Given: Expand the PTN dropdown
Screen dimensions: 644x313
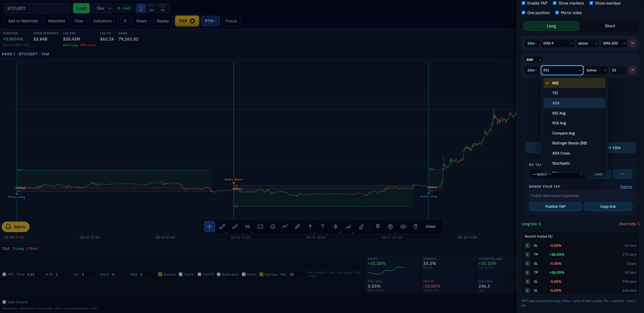Looking at the screenshot, I should 210,21.
